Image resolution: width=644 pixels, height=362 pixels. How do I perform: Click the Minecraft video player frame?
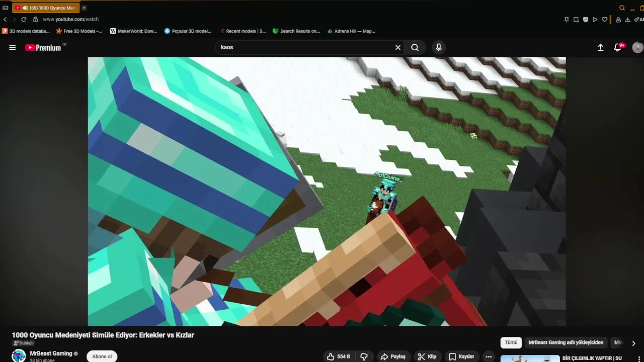pos(327,192)
